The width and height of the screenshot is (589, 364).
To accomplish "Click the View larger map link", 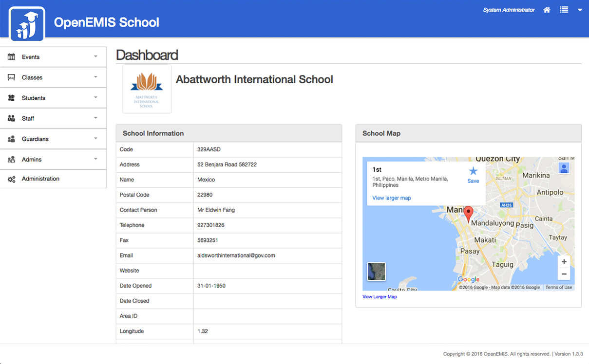I will click(392, 198).
